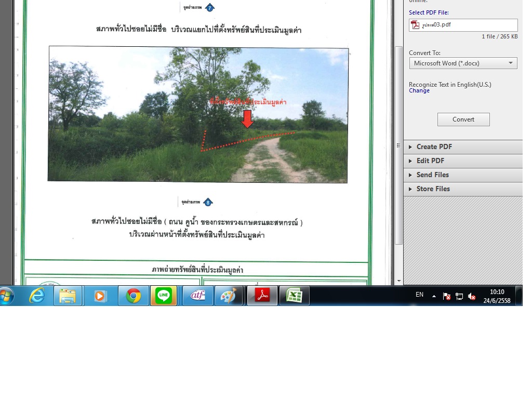Viewport: 532px width, 399px height.
Task: Open the LINE app in taskbar
Action: coord(164,296)
